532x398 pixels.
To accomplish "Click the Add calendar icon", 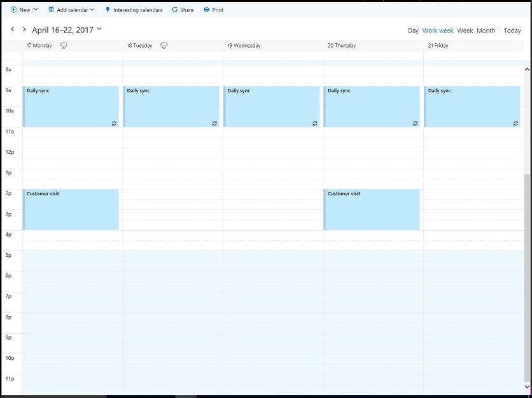I will click(51, 10).
